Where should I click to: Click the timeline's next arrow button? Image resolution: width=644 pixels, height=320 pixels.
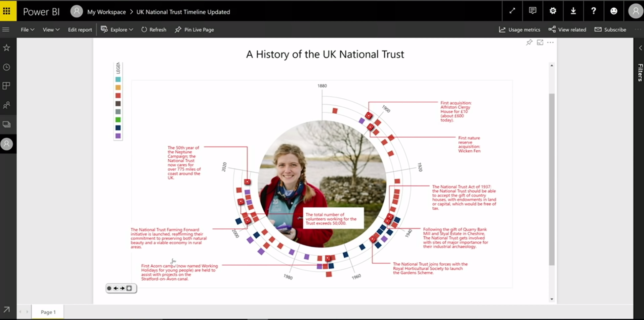coord(122,288)
